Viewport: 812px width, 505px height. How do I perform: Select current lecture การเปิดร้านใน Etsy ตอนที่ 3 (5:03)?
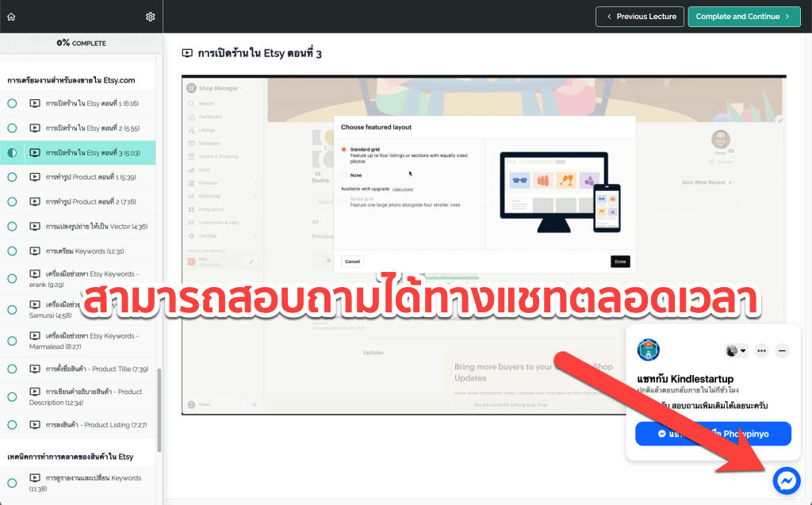coord(78,153)
